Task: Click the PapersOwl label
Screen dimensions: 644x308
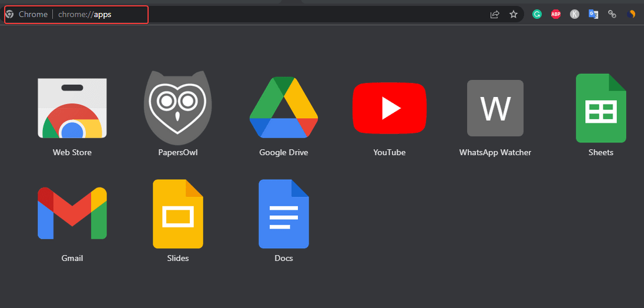Action: [x=178, y=152]
